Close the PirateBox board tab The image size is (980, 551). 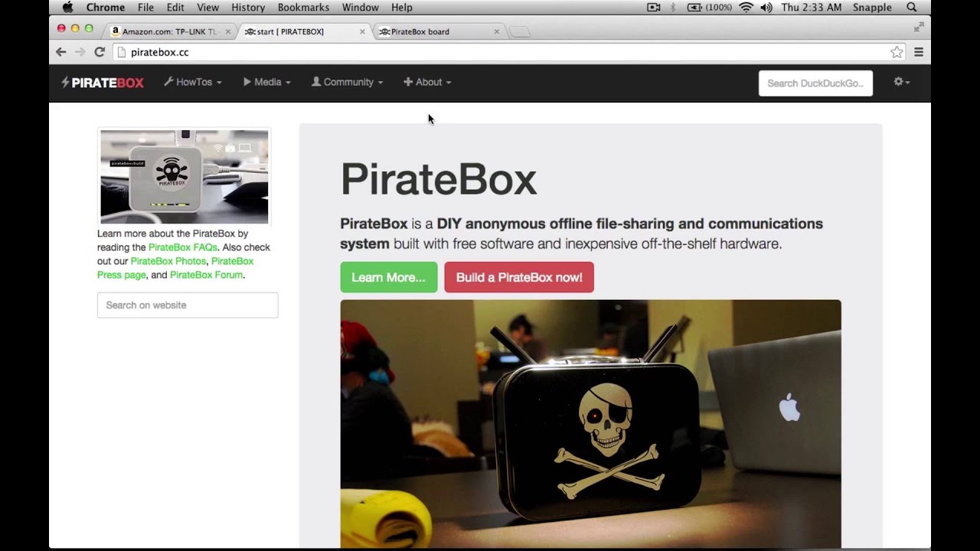(496, 31)
